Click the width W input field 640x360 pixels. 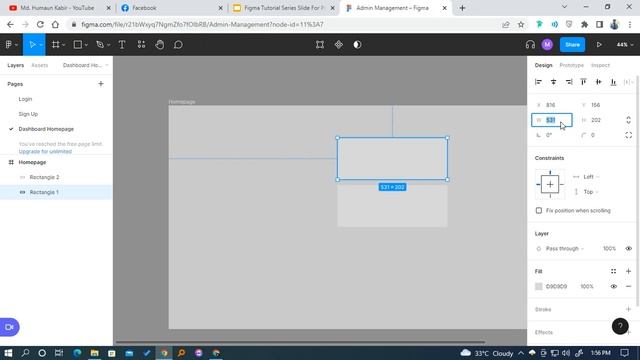point(552,120)
